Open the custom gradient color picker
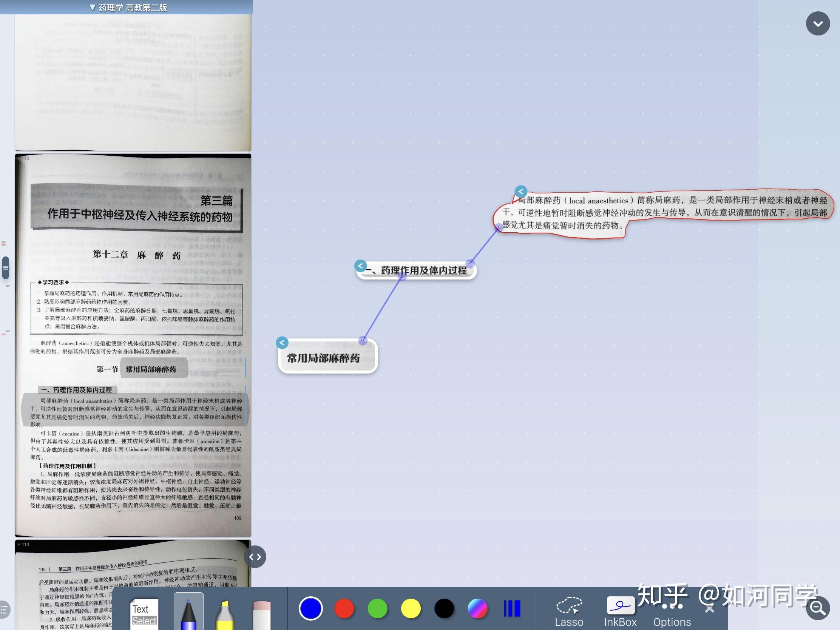This screenshot has height=630, width=840. coord(477,609)
